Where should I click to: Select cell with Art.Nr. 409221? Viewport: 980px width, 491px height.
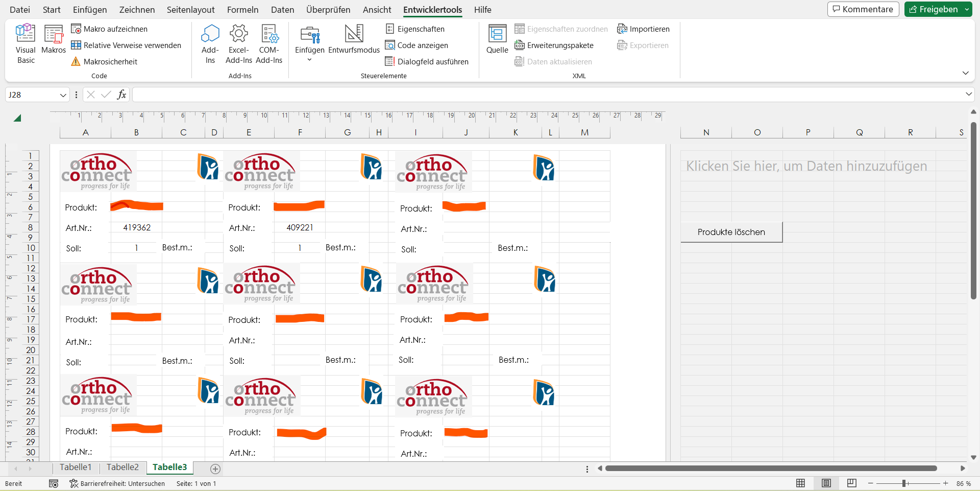pos(300,227)
